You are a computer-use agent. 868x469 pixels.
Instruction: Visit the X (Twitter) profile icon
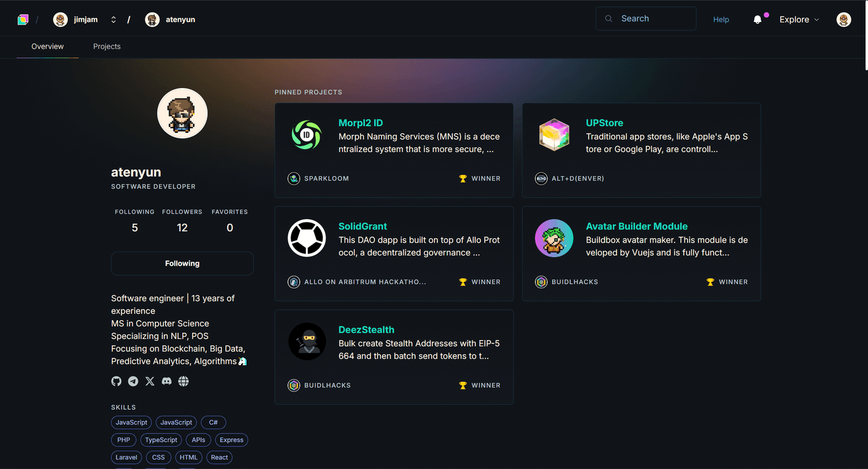coord(150,381)
